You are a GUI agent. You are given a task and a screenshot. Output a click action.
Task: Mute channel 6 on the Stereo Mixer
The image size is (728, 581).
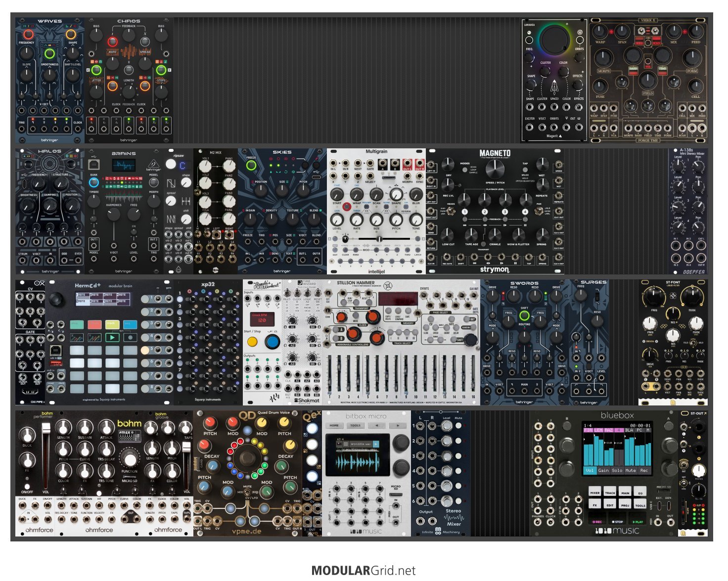coord(458,501)
